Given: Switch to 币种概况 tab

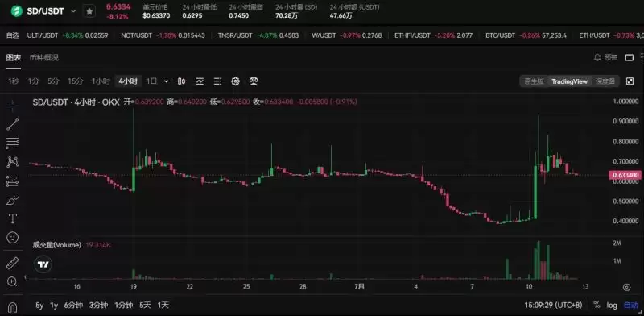Looking at the screenshot, I should click(x=44, y=57).
